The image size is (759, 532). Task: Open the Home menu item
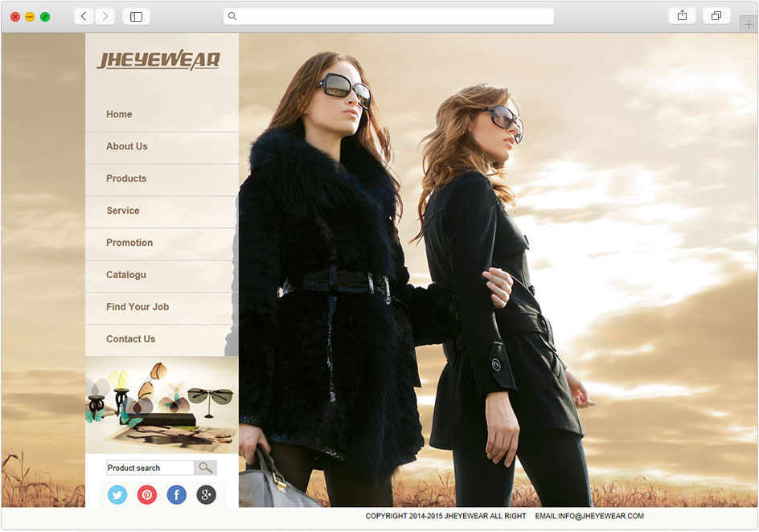pos(119,114)
